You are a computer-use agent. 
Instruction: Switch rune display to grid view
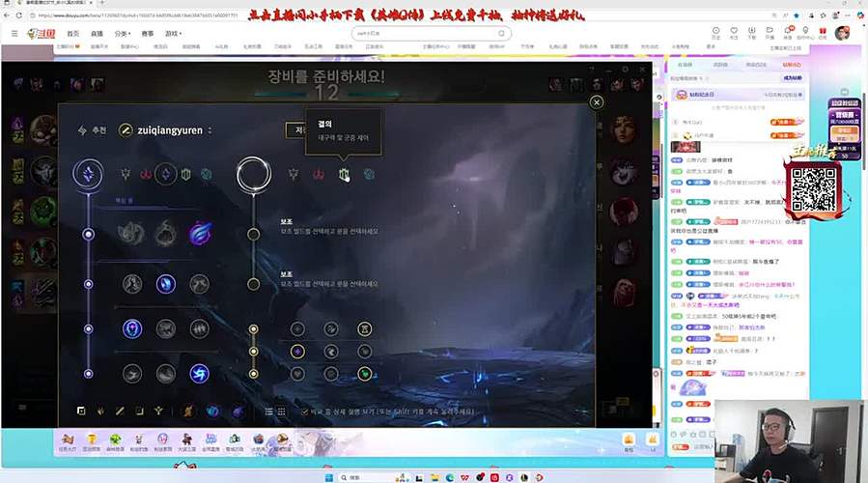click(x=281, y=412)
